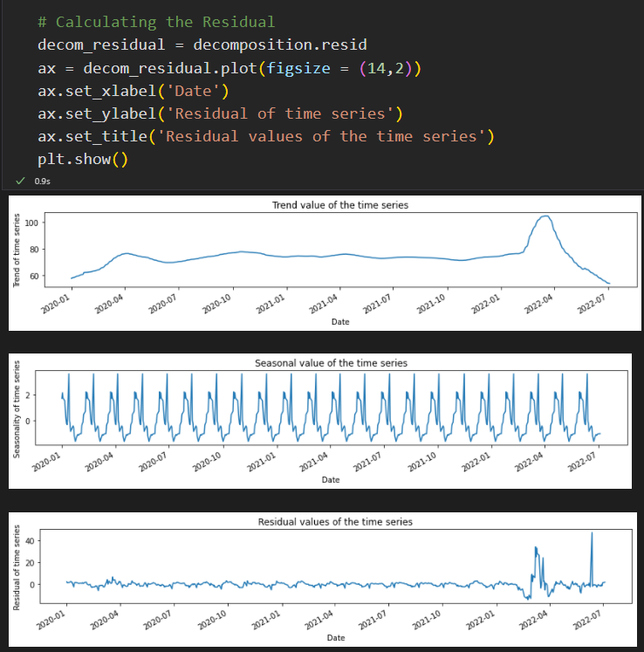Click the 2 y-tick on the seasonal plot

click(x=28, y=395)
